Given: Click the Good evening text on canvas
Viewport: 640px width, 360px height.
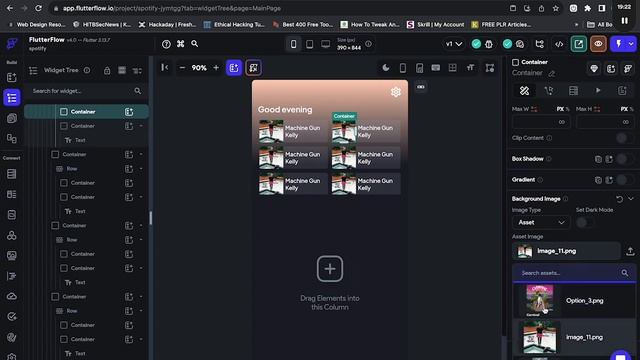Looking at the screenshot, I should click(285, 109).
